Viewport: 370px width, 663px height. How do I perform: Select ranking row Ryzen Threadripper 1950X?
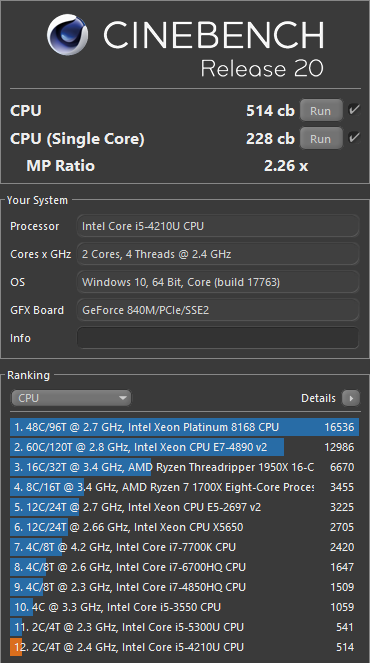click(x=185, y=467)
